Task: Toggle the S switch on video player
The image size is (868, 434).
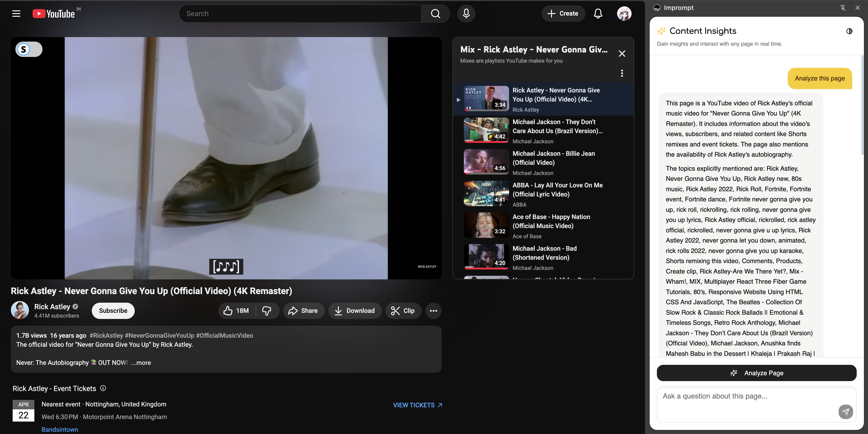Action: [x=29, y=50]
